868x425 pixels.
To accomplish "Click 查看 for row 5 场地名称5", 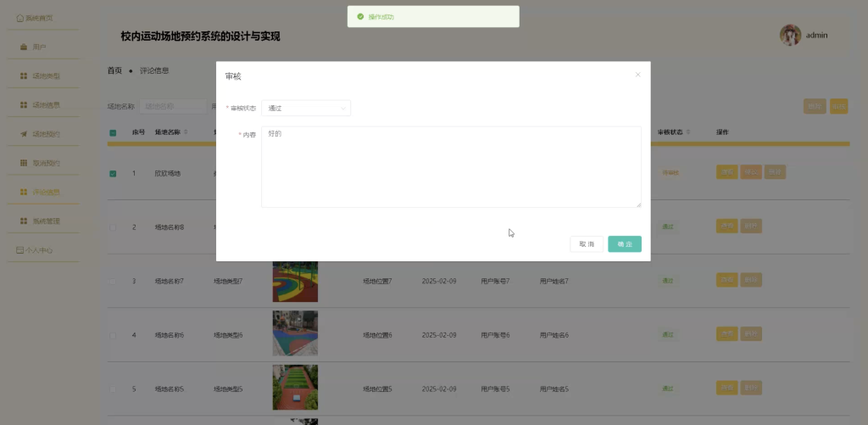I will click(x=727, y=388).
